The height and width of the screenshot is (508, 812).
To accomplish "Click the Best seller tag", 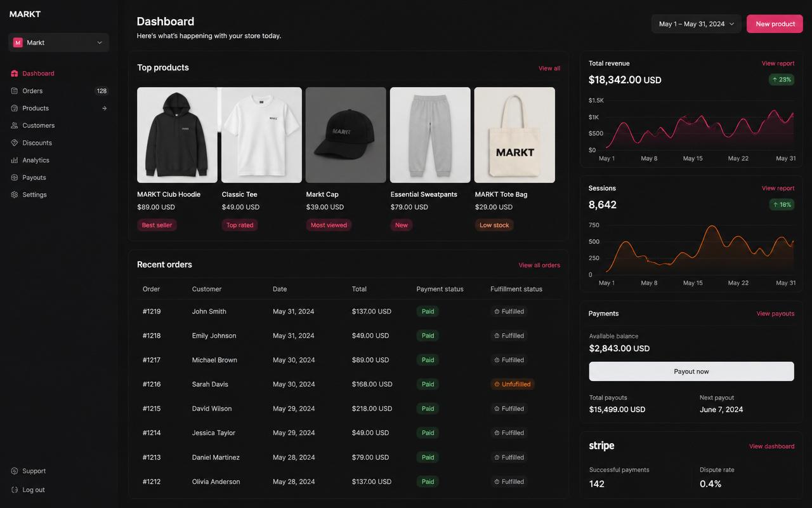I will (157, 225).
